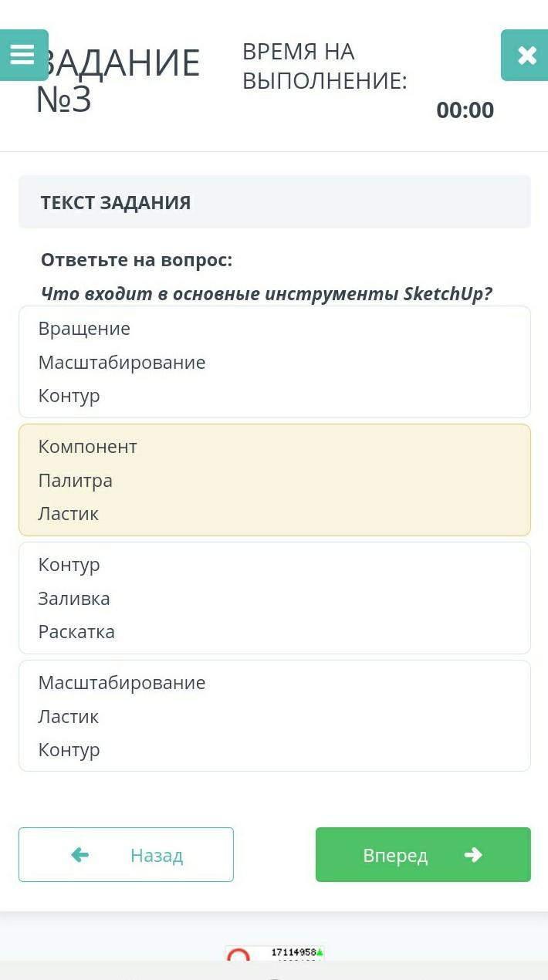The image size is (548, 980).
Task: Click the ВРЕМЯ НА ВЫПОЛНЕНИЕ label
Action: pyautogui.click(x=325, y=66)
